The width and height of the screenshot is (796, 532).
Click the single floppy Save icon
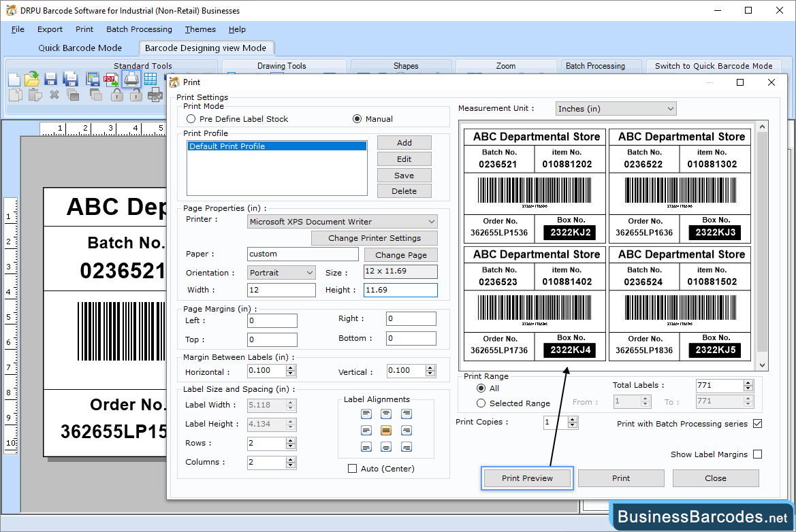click(x=50, y=79)
